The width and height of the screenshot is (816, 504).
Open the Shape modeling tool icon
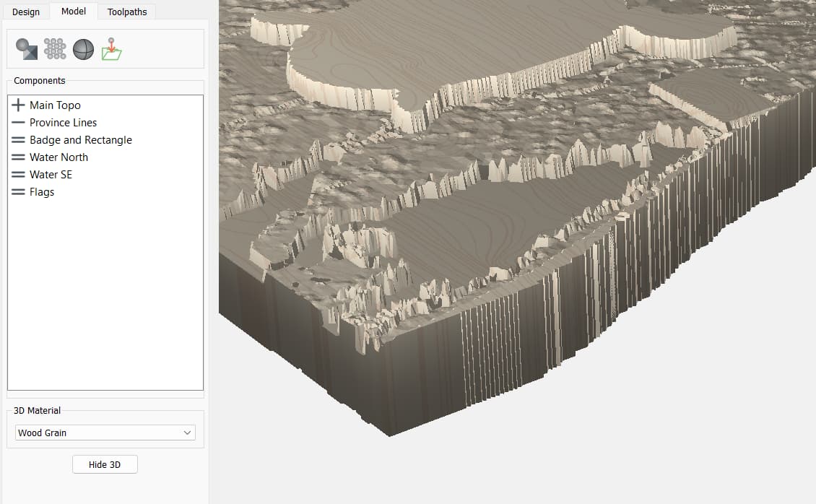click(27, 49)
